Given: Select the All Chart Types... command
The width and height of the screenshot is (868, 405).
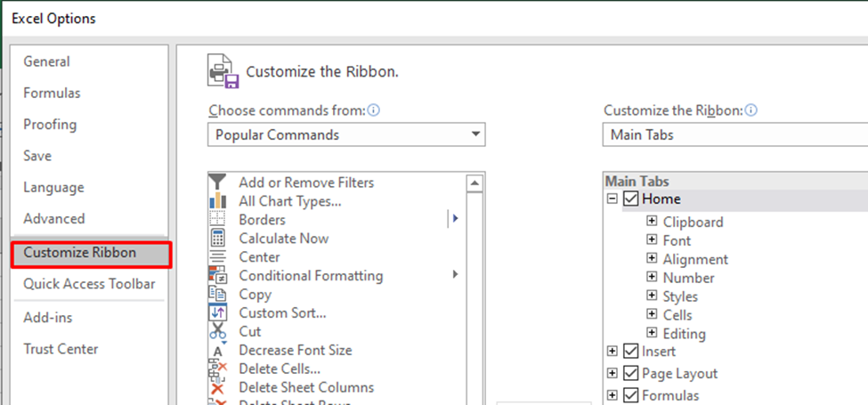Looking at the screenshot, I should pyautogui.click(x=289, y=201).
